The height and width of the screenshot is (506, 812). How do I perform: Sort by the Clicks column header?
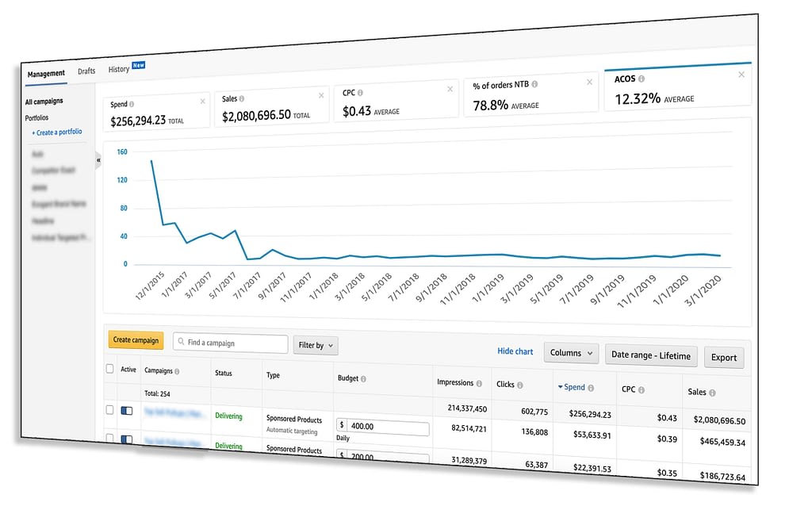coord(505,385)
